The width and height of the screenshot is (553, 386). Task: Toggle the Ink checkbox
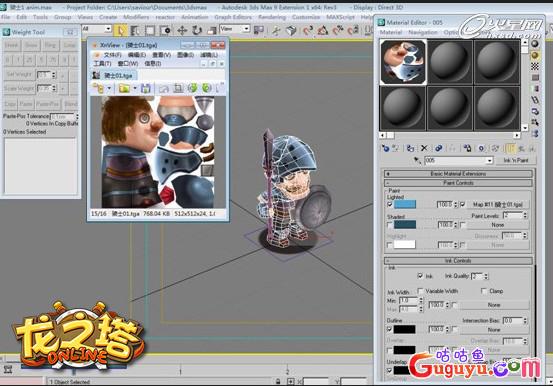point(420,276)
